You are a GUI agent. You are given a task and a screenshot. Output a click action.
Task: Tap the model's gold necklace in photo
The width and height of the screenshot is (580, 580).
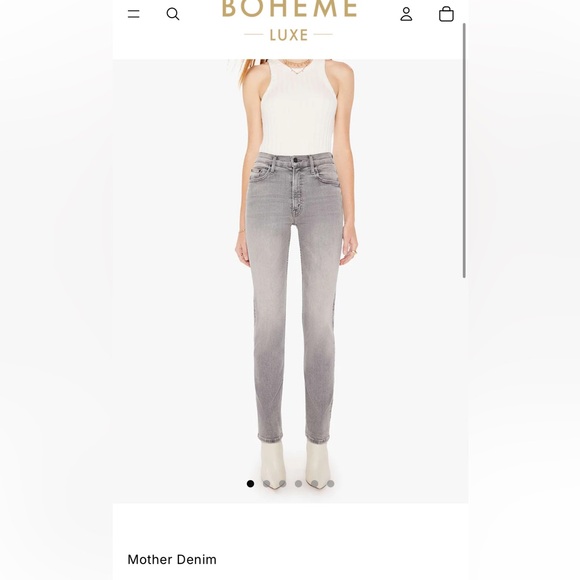coord(296,67)
